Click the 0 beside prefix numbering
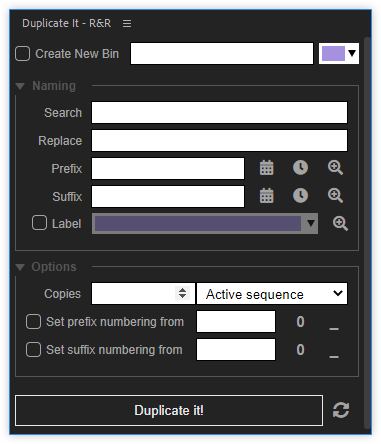Viewport: 381px width, 444px height. click(x=300, y=322)
